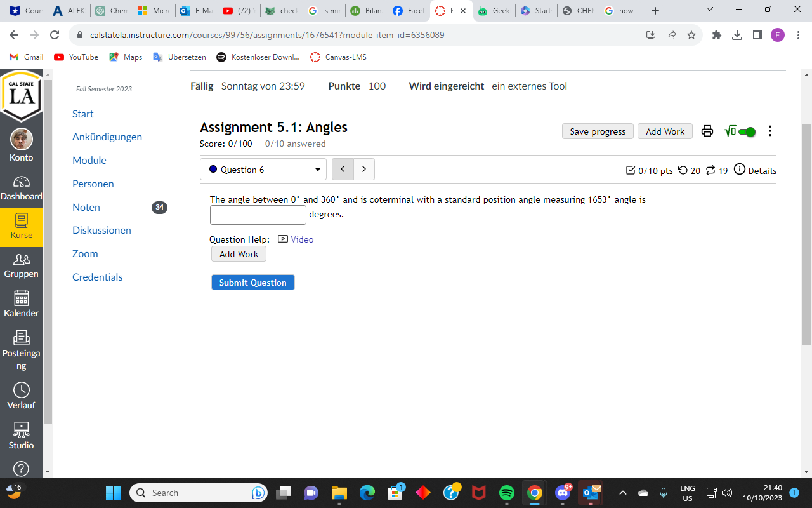812x508 pixels.
Task: Share this page via share icon
Action: coord(671,35)
